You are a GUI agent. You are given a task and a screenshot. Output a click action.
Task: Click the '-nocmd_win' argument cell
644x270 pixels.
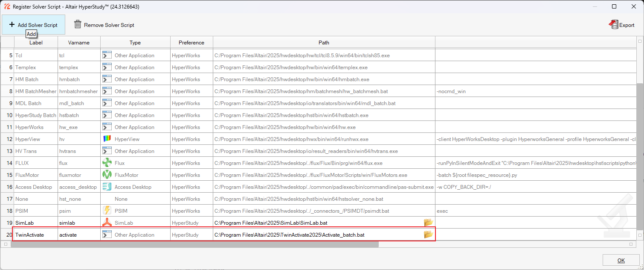point(536,91)
